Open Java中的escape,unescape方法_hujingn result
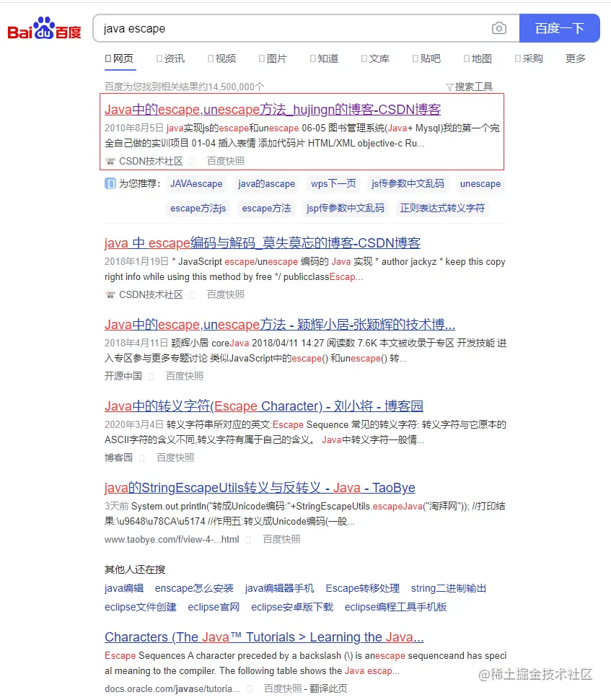This screenshot has width=611, height=700. click(x=273, y=110)
